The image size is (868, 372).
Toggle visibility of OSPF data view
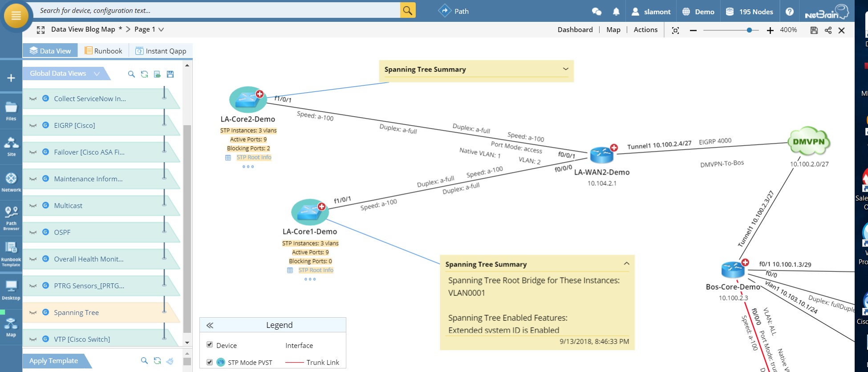33,233
